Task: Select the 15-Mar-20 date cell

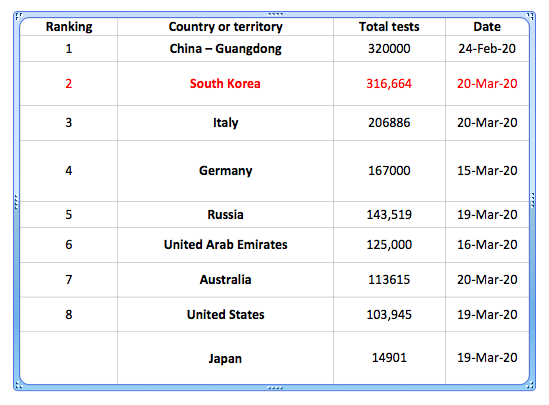Action: (487, 171)
